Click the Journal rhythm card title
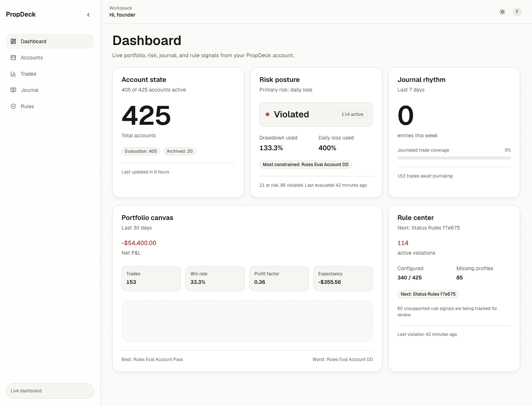Screen dimensions: 532x406 coord(422,80)
